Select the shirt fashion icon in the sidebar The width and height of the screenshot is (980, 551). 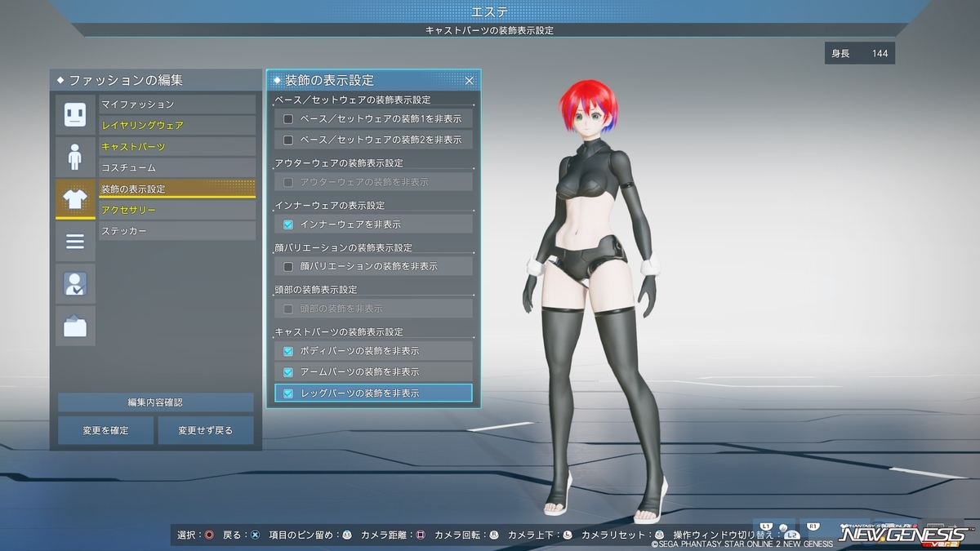(75, 198)
